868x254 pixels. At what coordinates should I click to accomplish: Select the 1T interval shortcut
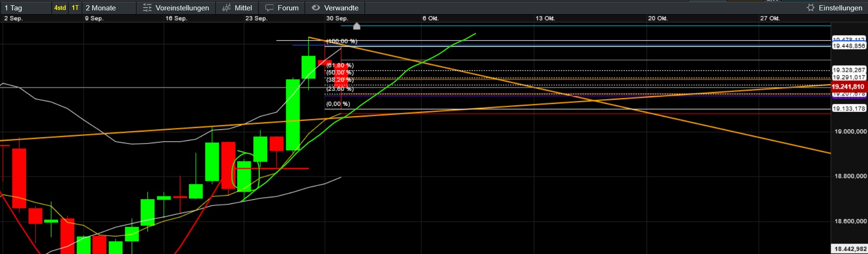[x=75, y=8]
